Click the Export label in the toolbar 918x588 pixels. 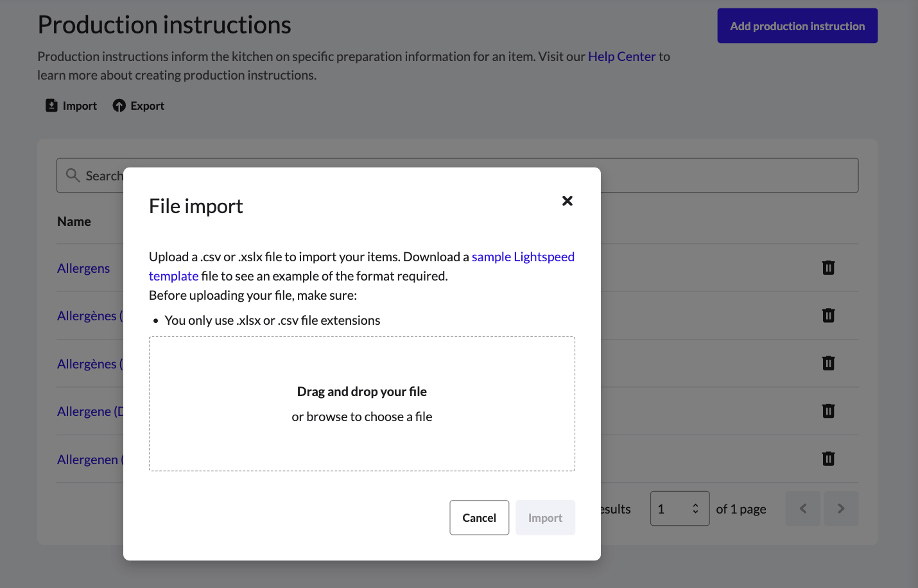[x=147, y=106]
